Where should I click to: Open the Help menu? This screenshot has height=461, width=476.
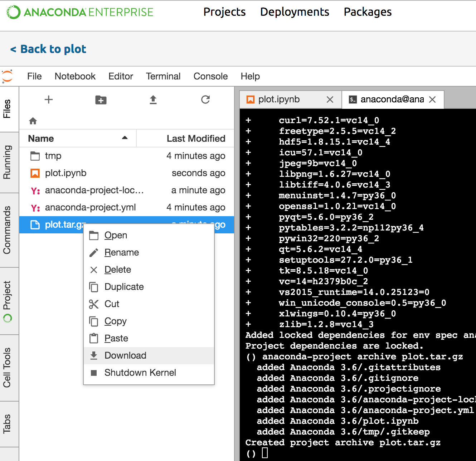[250, 76]
